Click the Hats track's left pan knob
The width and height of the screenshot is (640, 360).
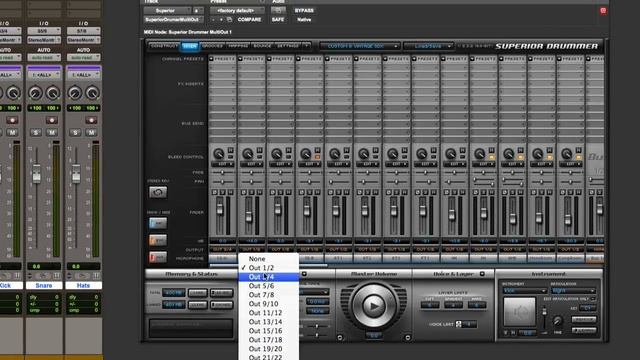tap(74, 93)
